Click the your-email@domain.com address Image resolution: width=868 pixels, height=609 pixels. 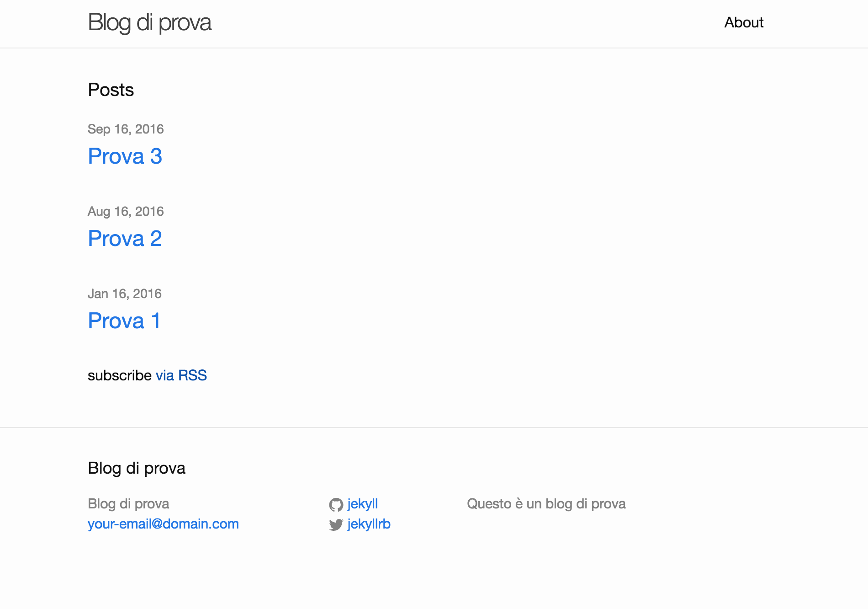pyautogui.click(x=163, y=524)
